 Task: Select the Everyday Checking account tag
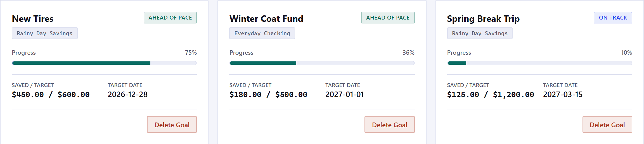[x=262, y=33]
